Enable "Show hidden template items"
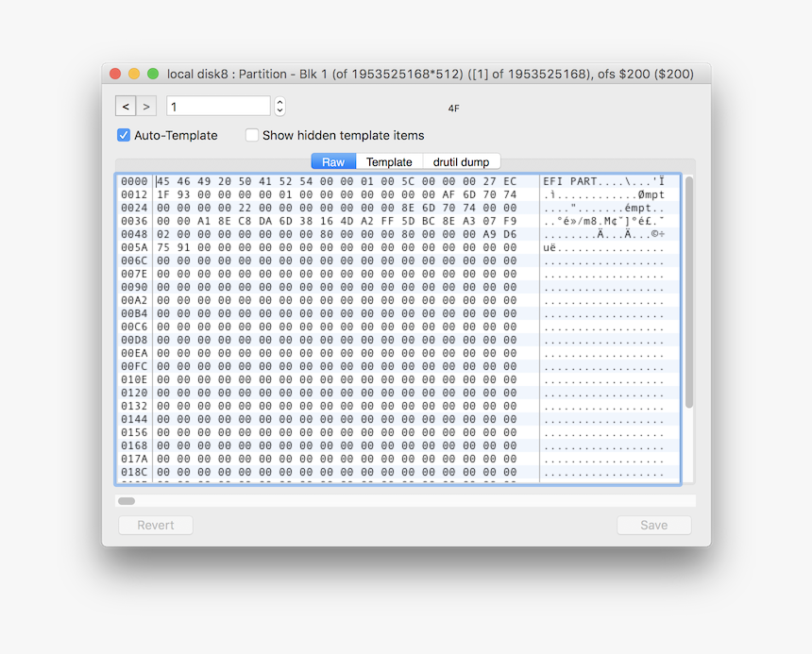The image size is (812, 654). (252, 135)
